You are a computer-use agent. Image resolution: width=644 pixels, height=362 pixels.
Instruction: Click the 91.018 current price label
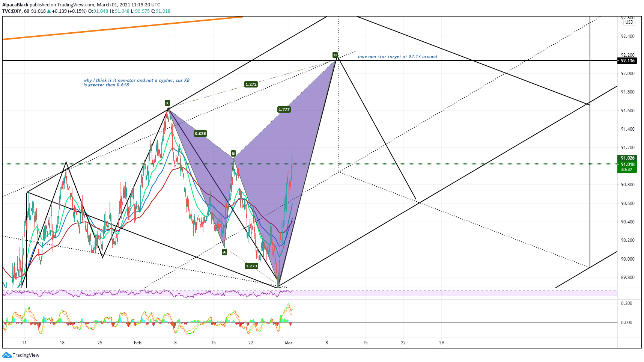coord(627,164)
